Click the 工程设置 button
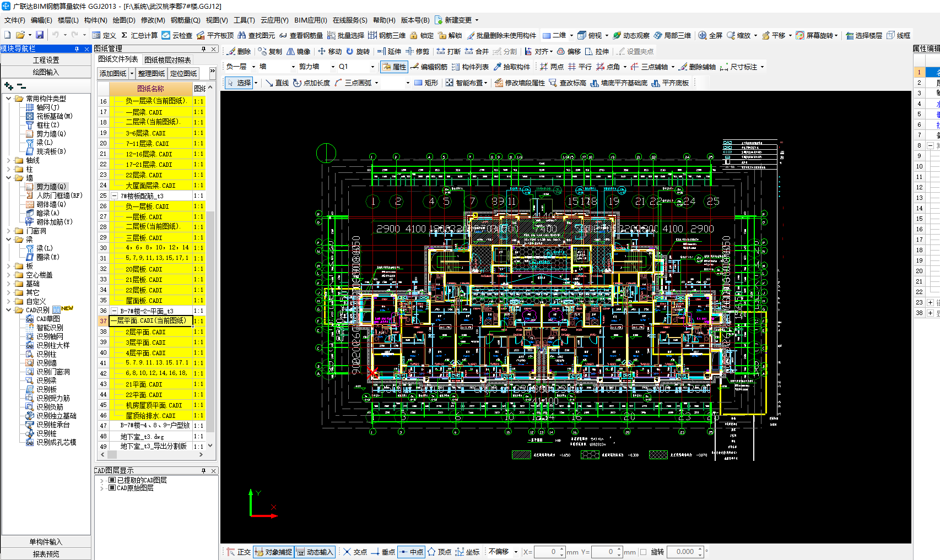 click(46, 60)
